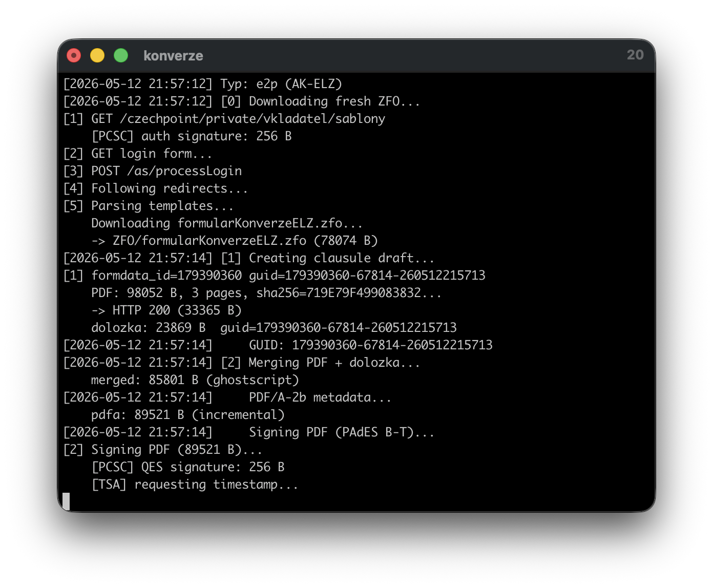Click '[TSA] requesting timestamp...' line
The image size is (713, 588).
point(195,485)
